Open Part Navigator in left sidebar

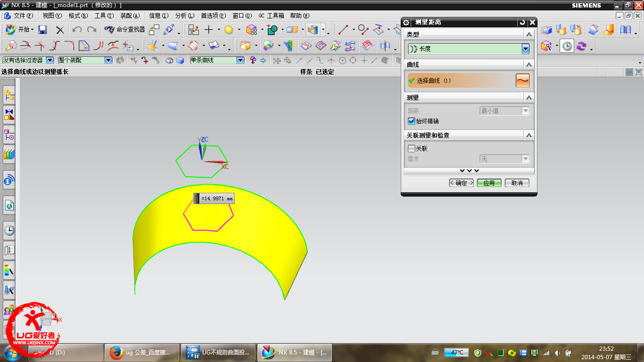pos(9,134)
